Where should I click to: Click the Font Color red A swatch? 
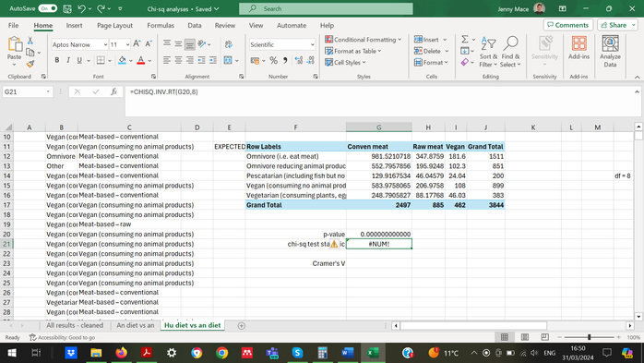pyautogui.click(x=141, y=60)
